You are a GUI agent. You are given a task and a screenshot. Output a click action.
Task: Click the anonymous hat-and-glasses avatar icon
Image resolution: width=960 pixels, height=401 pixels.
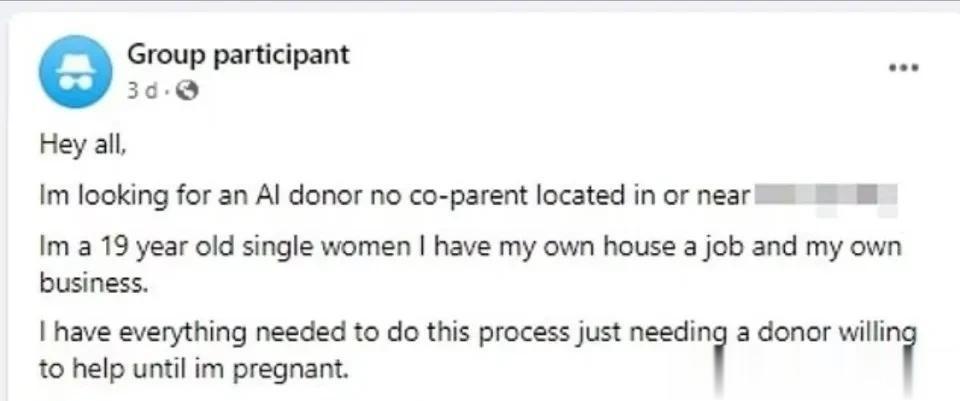75,71
